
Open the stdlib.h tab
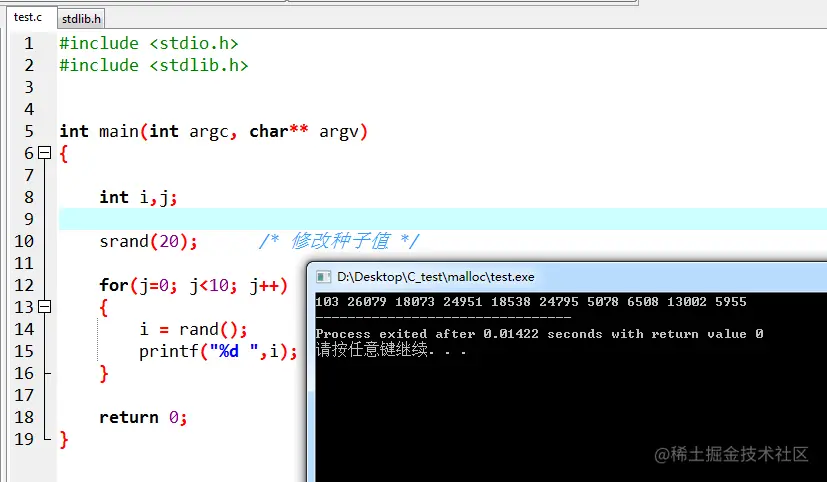pos(81,19)
